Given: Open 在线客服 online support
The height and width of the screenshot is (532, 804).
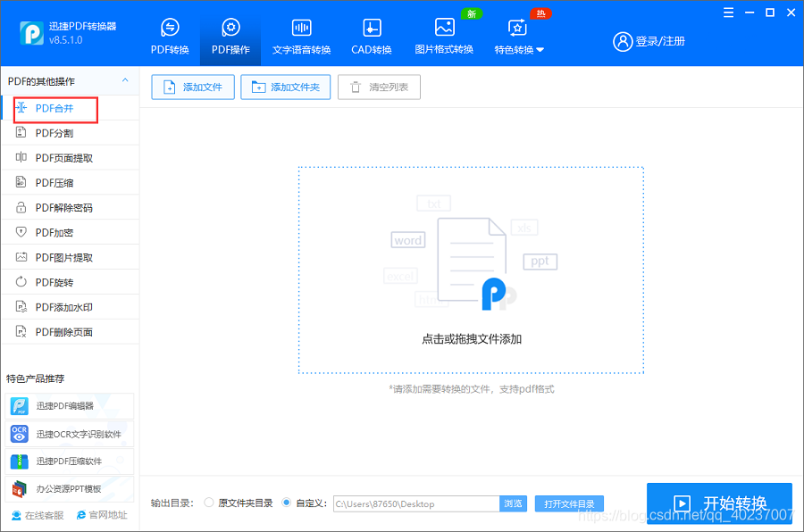Looking at the screenshot, I should click(38, 515).
